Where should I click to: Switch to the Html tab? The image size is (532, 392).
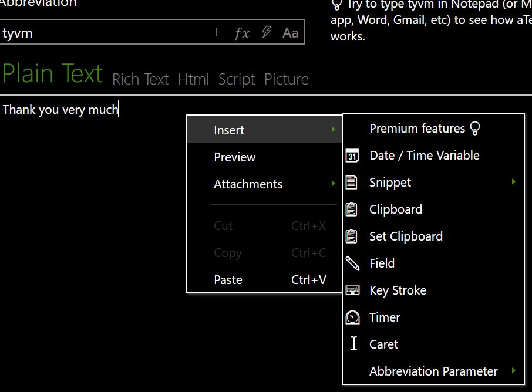(193, 79)
